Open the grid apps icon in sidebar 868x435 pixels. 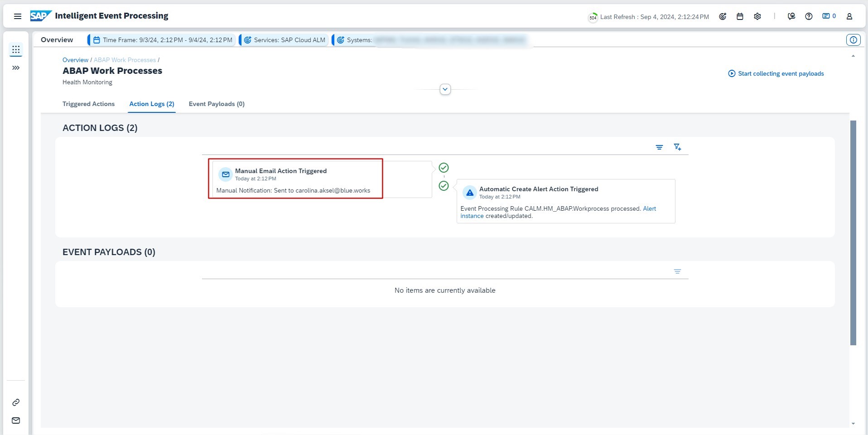(x=16, y=50)
